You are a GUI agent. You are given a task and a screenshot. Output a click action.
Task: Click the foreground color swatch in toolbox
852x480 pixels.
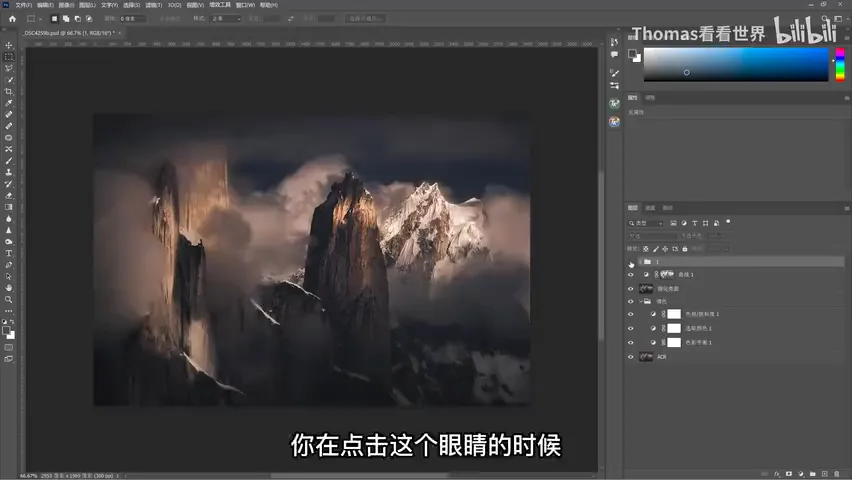click(x=6, y=330)
